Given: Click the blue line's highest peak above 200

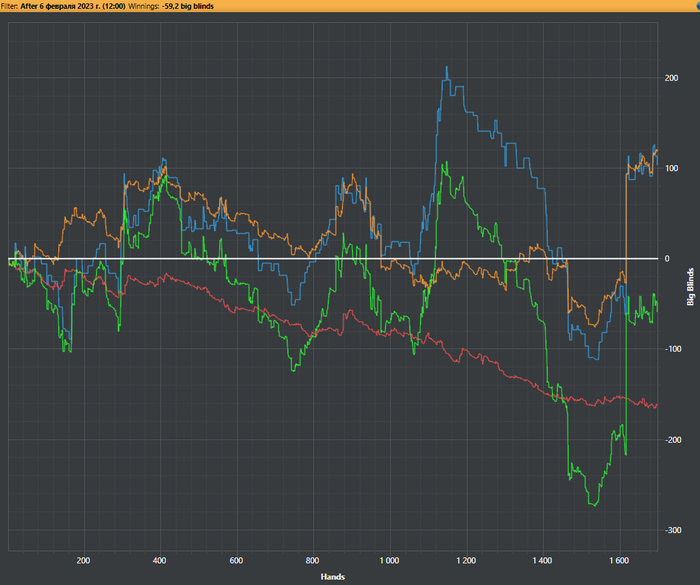Looking at the screenshot, I should (447, 67).
